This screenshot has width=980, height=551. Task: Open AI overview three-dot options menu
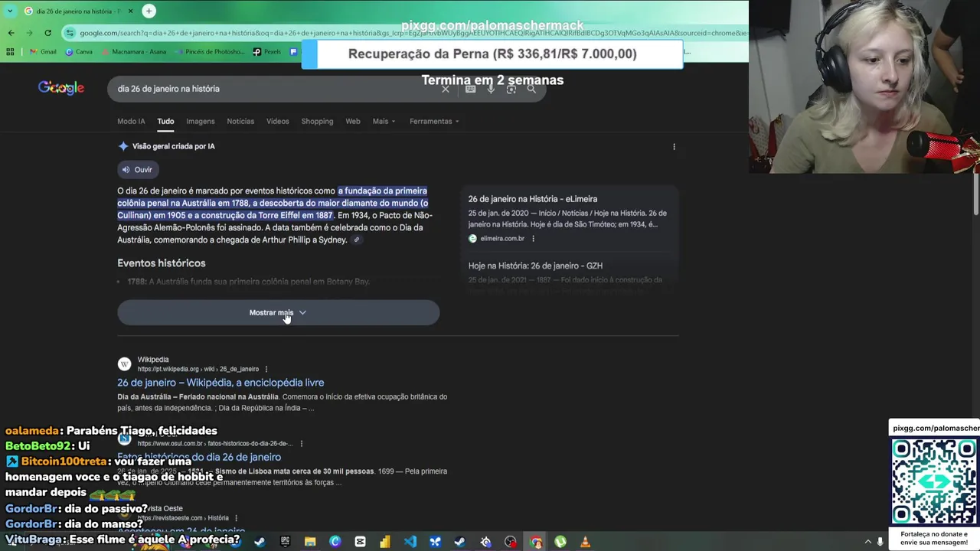[674, 146]
